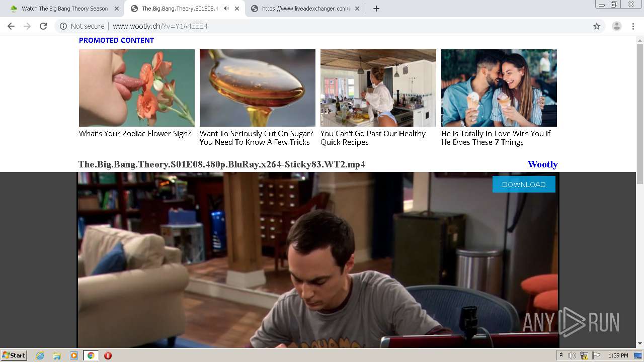
Task: Select the video file name title text
Action: point(222,164)
